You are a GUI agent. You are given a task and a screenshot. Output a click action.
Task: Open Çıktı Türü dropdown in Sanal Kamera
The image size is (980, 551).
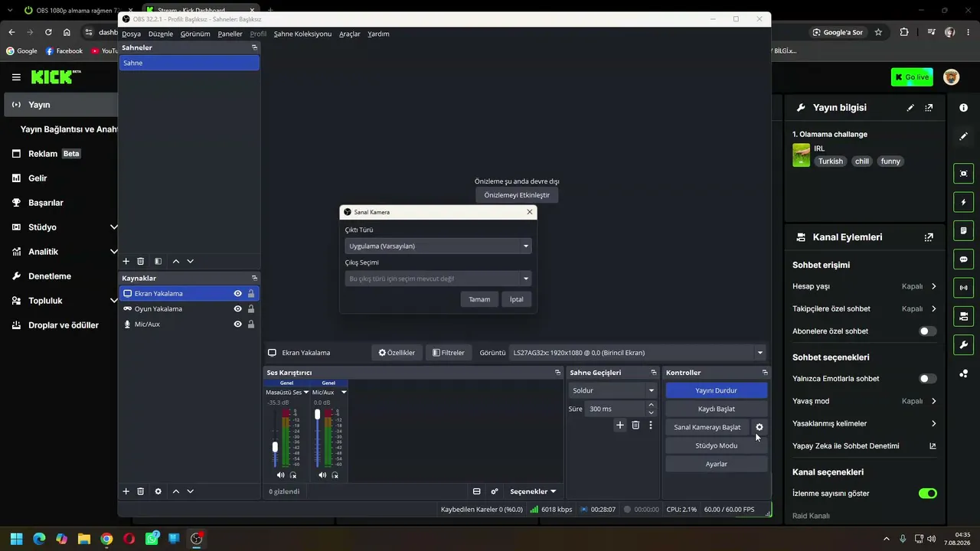tap(438, 246)
